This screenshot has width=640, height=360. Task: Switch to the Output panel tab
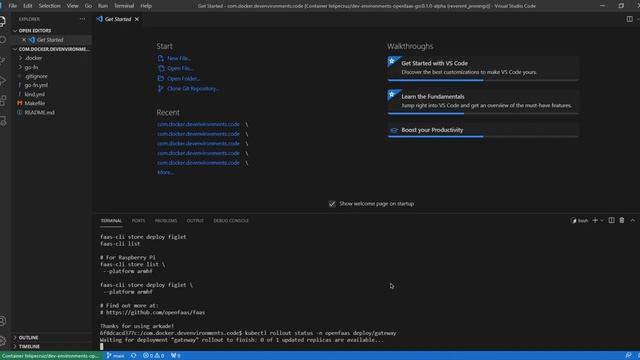click(x=195, y=220)
